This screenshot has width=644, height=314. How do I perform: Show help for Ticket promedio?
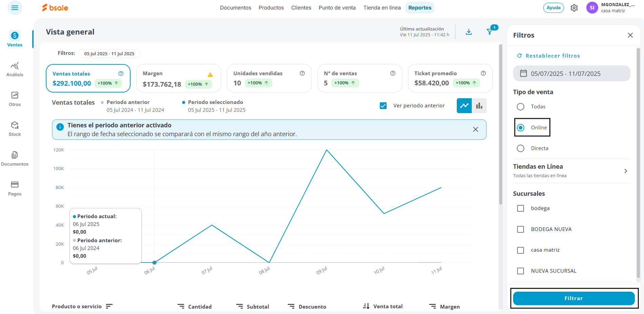(483, 73)
